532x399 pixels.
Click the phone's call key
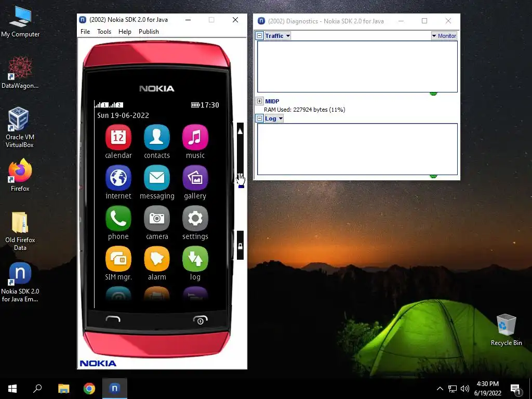click(x=113, y=319)
